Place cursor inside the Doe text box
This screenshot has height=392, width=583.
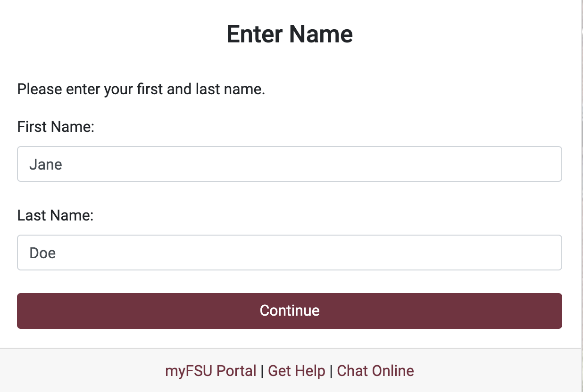click(x=289, y=253)
